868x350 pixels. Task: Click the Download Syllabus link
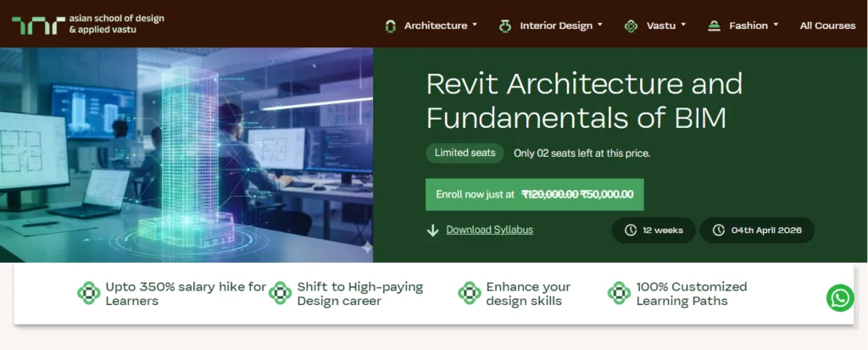tap(489, 230)
